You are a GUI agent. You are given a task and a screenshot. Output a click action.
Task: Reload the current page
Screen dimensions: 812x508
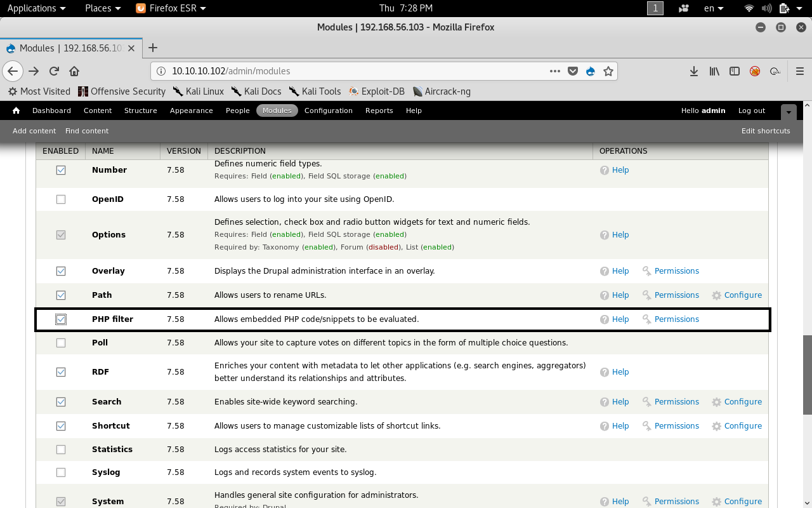click(55, 71)
